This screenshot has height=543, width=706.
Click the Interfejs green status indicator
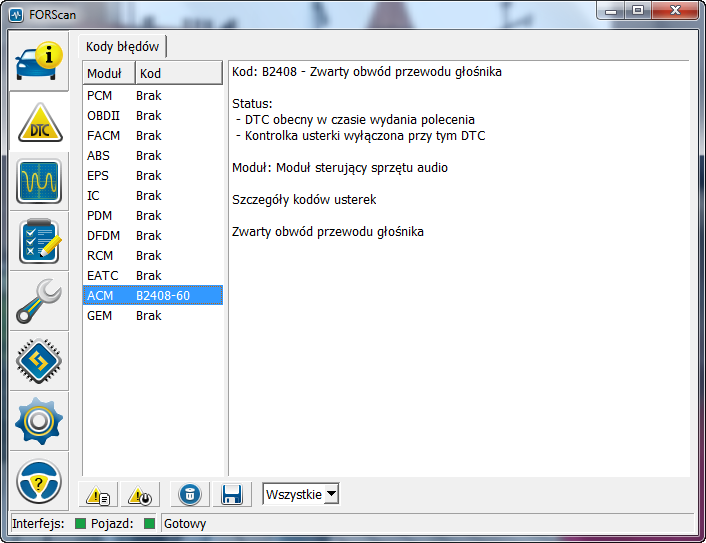(x=80, y=524)
